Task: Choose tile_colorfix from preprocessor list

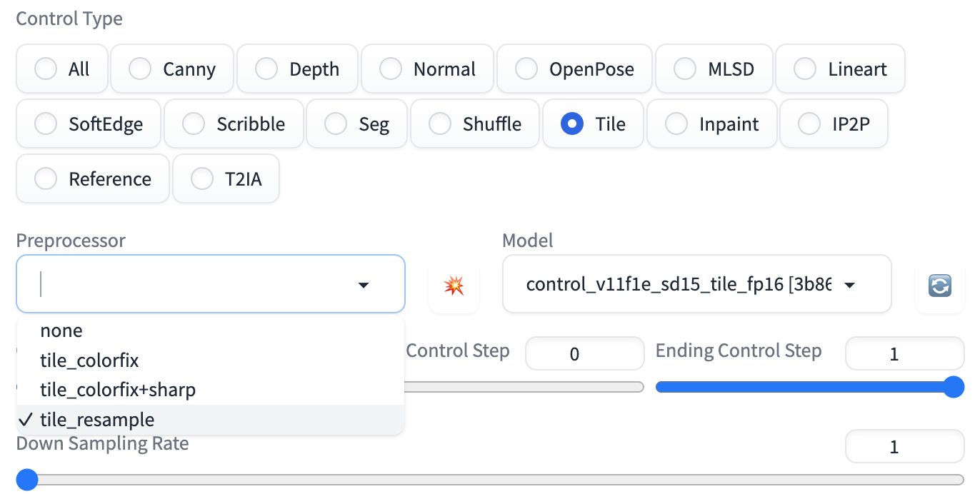Action: [89, 361]
